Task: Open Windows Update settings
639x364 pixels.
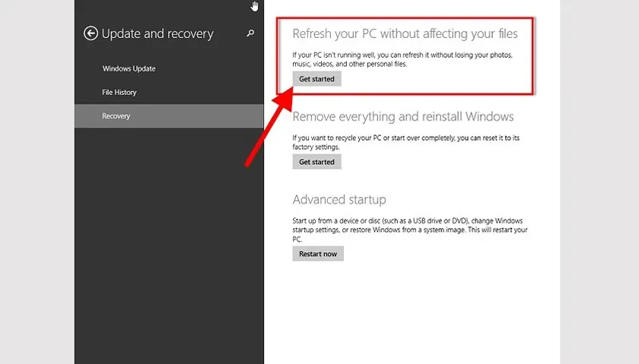Action: (129, 68)
